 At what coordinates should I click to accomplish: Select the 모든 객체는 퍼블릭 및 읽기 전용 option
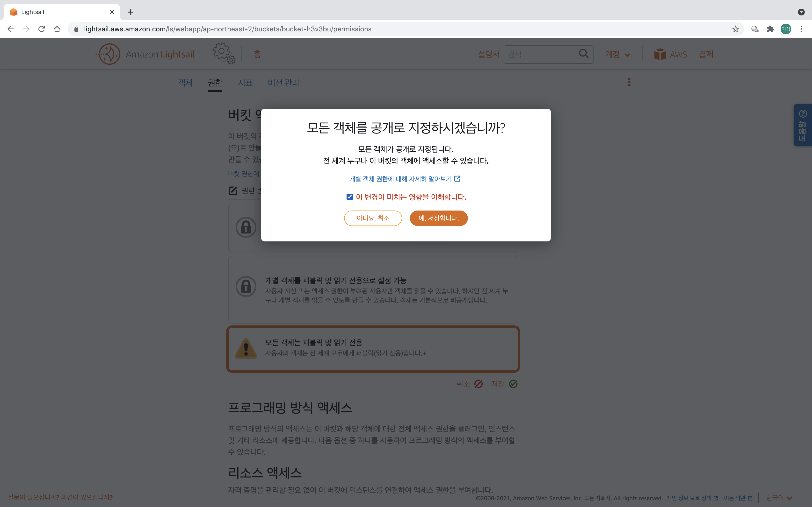tap(373, 349)
